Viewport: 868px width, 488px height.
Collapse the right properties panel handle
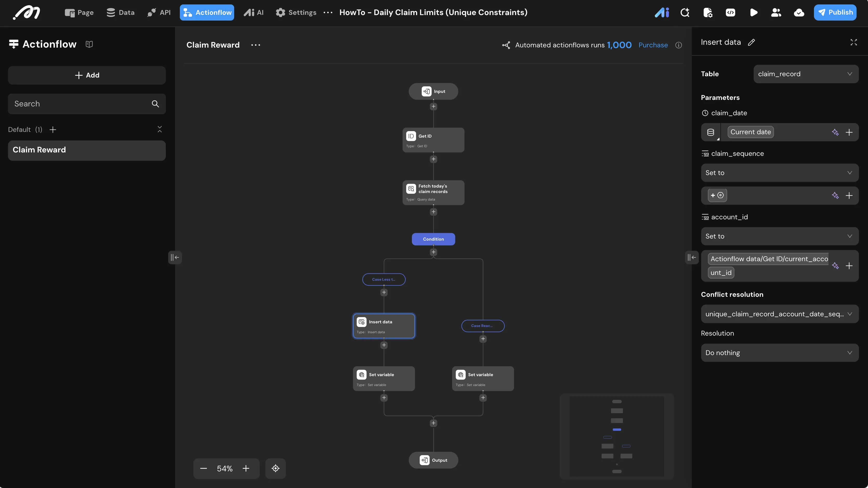click(x=692, y=257)
